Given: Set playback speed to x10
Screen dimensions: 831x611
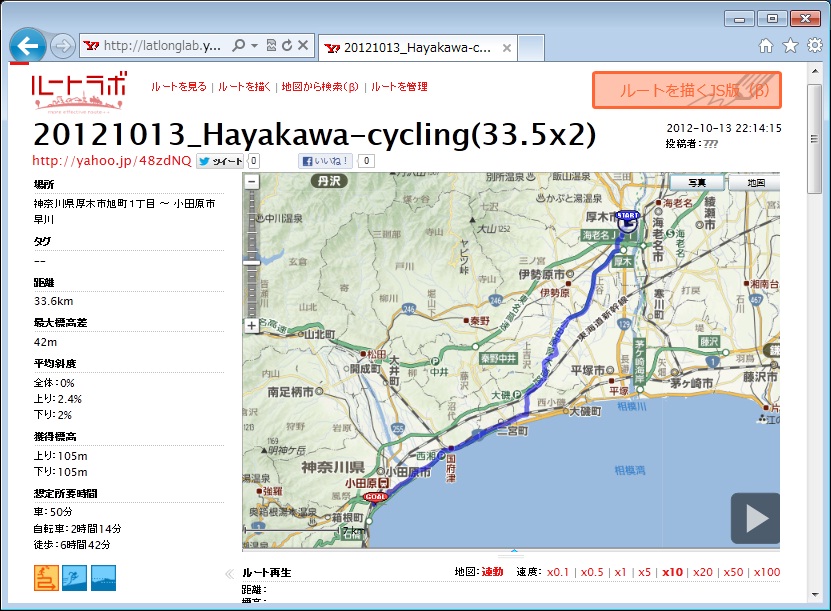Looking at the screenshot, I should coord(672,572).
